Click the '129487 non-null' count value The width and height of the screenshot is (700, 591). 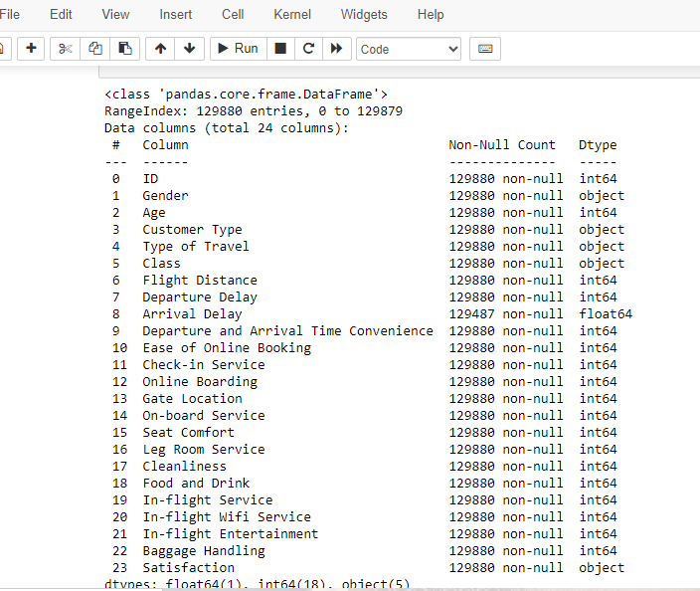[x=506, y=314]
